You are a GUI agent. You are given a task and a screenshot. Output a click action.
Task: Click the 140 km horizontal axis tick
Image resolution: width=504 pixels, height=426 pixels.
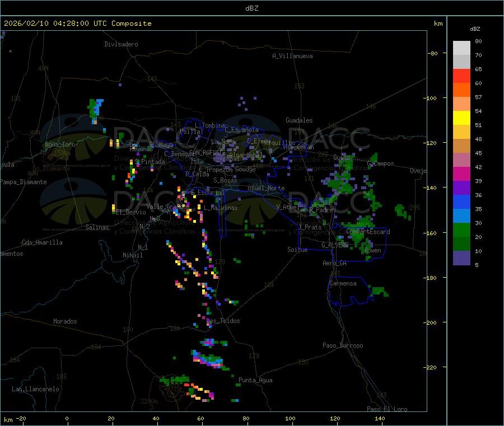pos(380,418)
